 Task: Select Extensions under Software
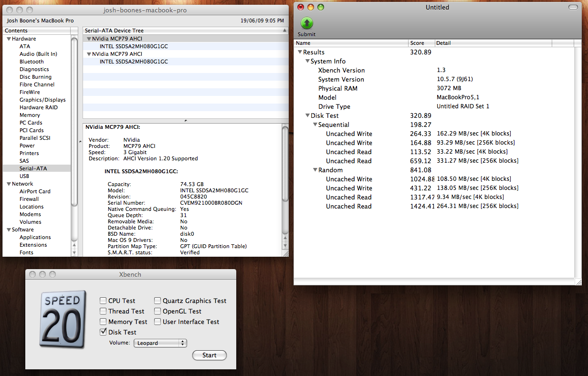point(33,245)
